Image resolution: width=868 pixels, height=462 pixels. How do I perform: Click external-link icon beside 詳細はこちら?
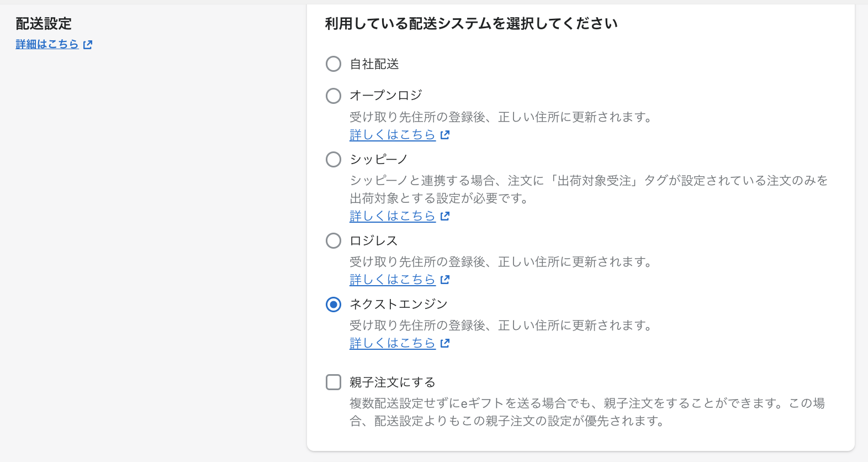(x=88, y=45)
